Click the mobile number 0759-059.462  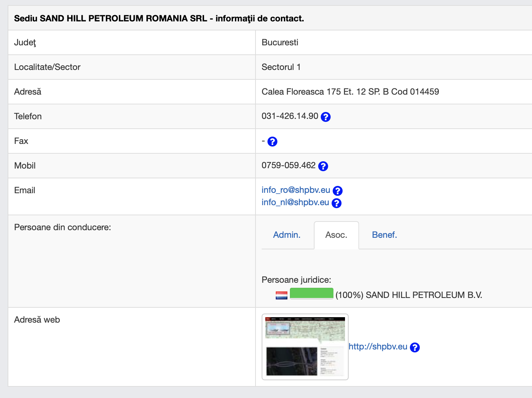coord(288,165)
